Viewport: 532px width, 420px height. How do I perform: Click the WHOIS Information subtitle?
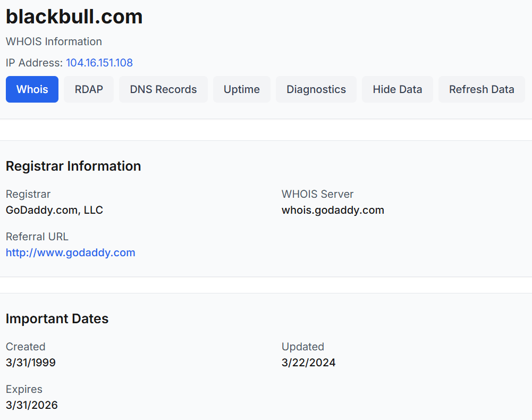click(x=54, y=41)
